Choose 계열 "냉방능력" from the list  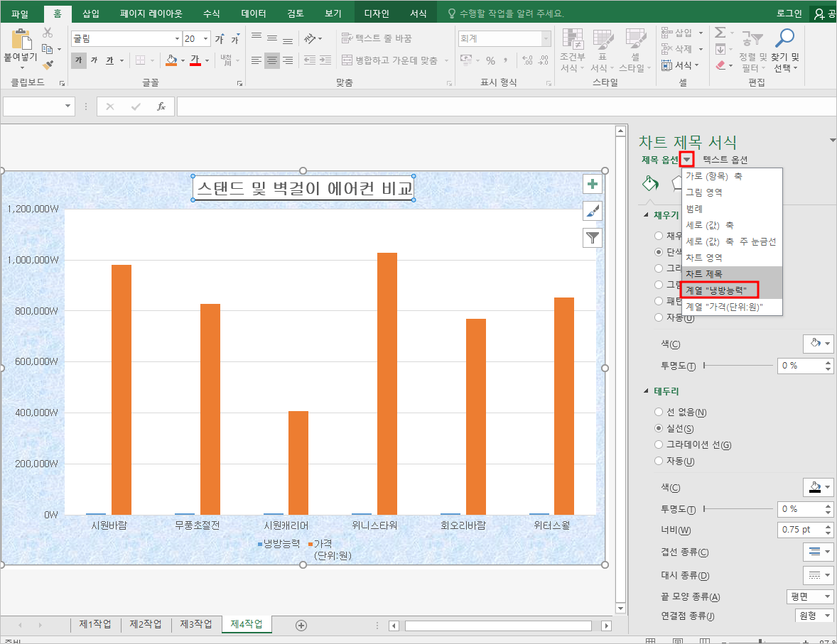(732, 290)
